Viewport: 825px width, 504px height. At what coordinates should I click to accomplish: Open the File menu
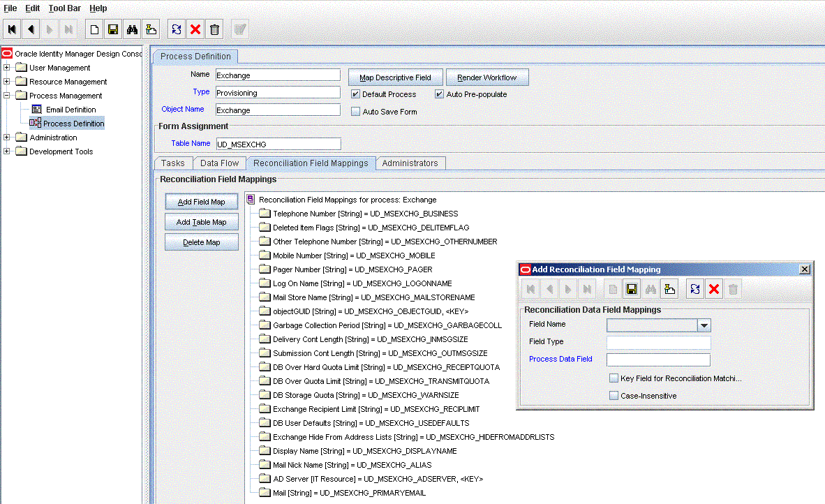tap(10, 8)
